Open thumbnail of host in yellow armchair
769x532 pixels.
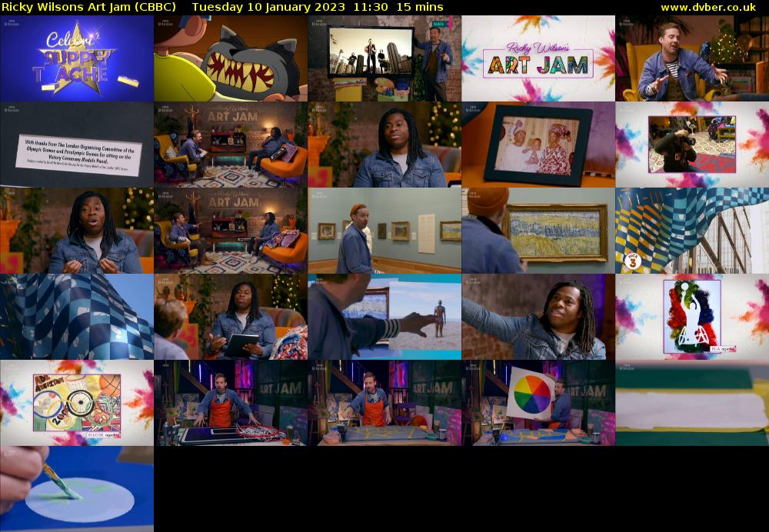692,58
